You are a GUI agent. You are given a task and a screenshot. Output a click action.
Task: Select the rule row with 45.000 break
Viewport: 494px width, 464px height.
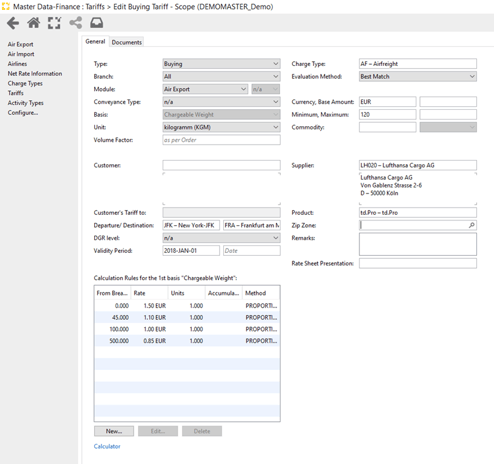point(187,317)
